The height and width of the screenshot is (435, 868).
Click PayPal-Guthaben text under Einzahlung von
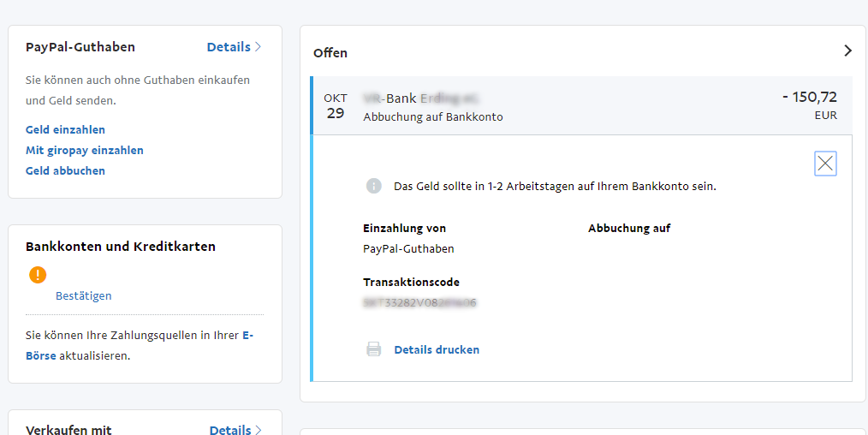point(408,249)
